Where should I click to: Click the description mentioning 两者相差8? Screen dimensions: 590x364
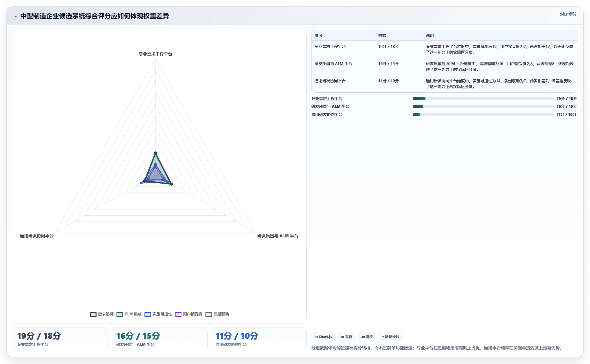[500, 67]
